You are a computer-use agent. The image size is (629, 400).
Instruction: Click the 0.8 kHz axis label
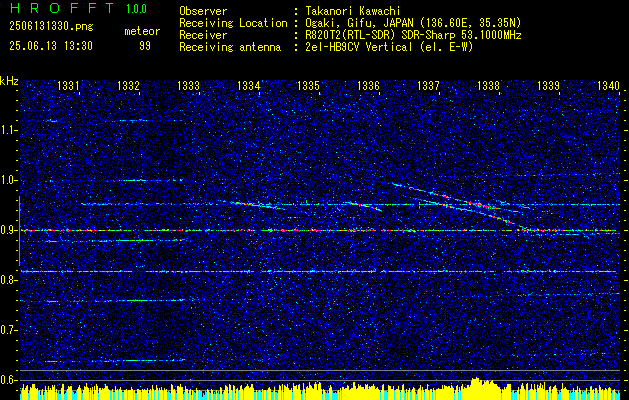7,280
